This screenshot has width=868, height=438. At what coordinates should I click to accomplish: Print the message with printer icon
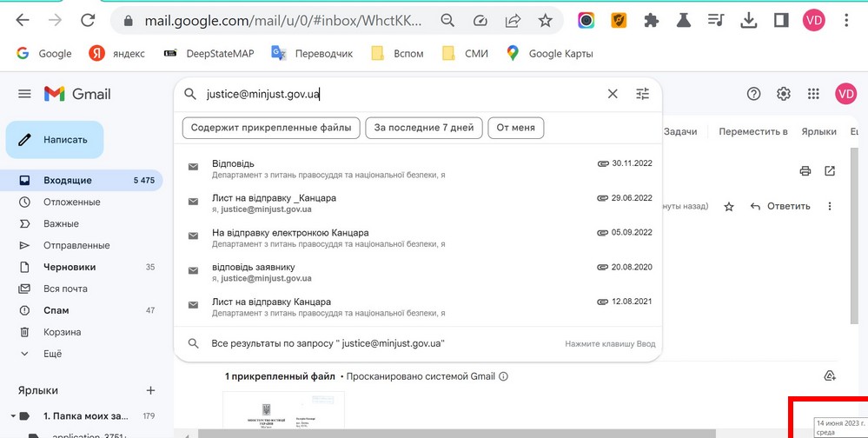pyautogui.click(x=805, y=171)
